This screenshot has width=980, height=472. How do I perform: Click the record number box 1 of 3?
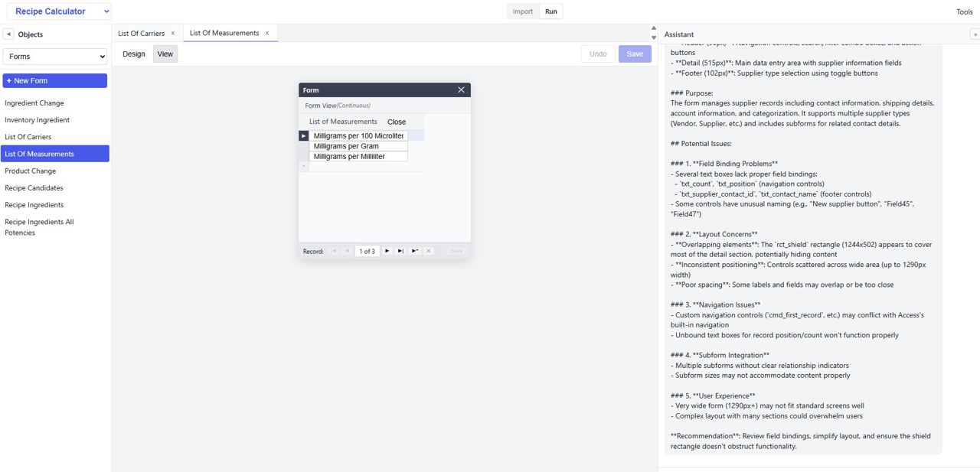367,251
